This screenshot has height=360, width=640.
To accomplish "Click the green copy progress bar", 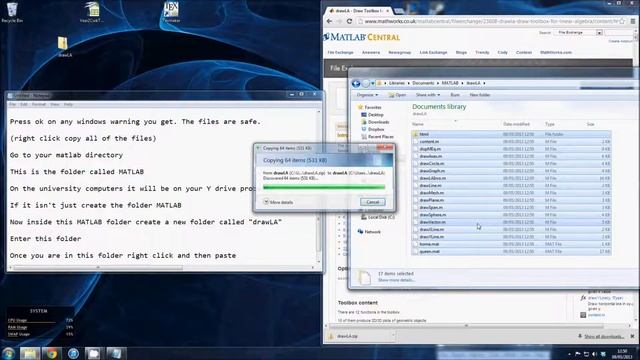I will 324,187.
